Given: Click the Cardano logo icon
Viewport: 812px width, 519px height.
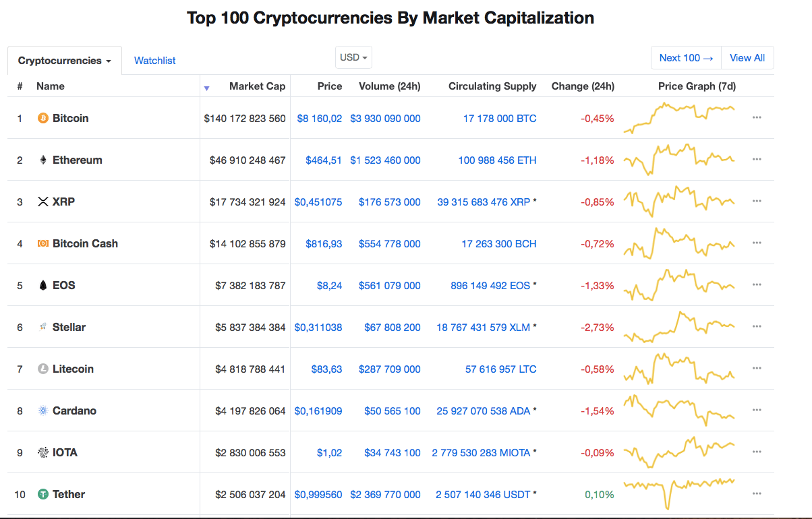Looking at the screenshot, I should pos(43,410).
